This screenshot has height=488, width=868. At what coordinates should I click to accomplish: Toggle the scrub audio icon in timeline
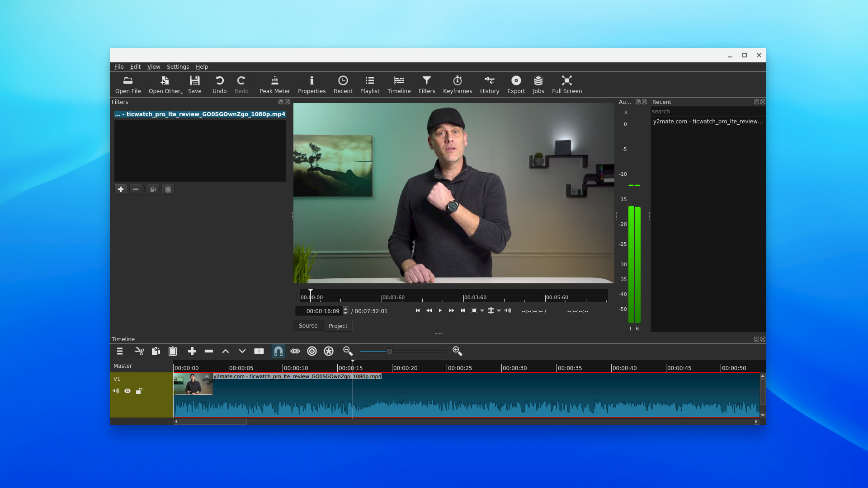[295, 351]
